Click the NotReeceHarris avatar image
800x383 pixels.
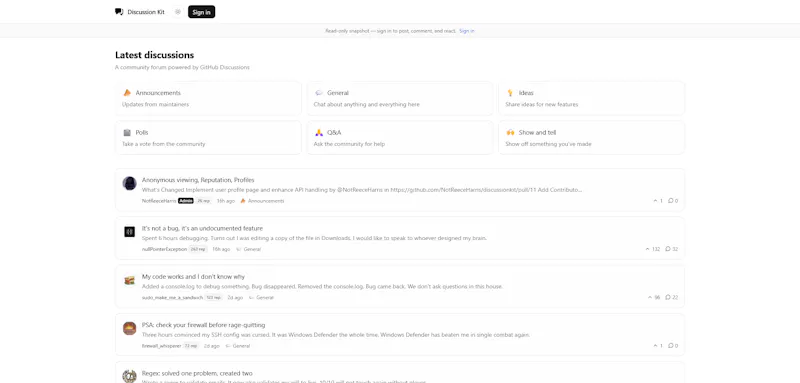click(x=130, y=184)
